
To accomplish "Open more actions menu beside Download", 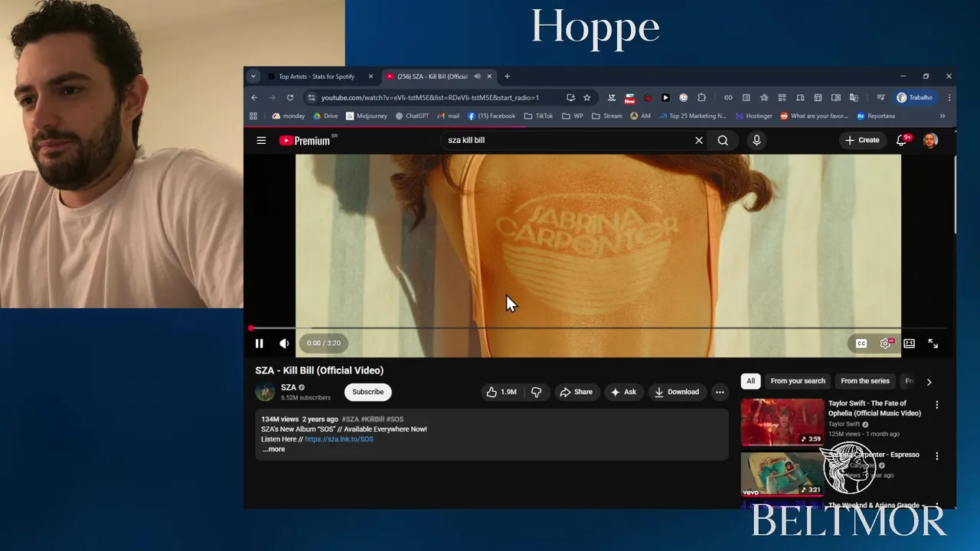I will click(x=720, y=392).
